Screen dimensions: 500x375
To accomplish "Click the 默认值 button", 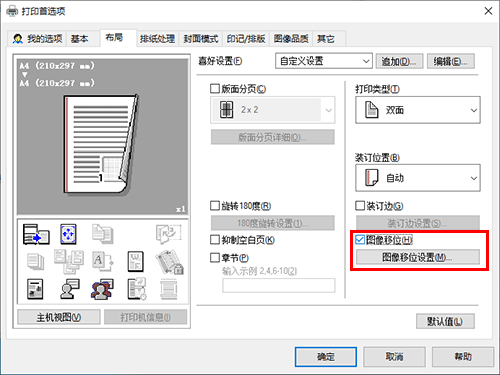I will click(445, 321).
